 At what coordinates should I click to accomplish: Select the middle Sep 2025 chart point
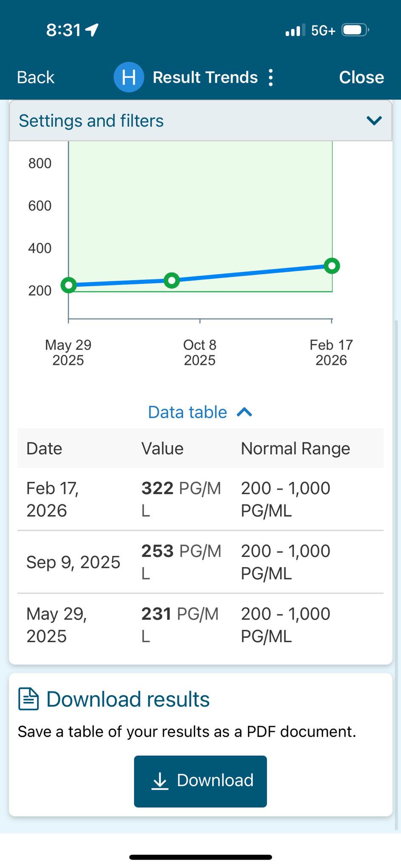point(172,280)
